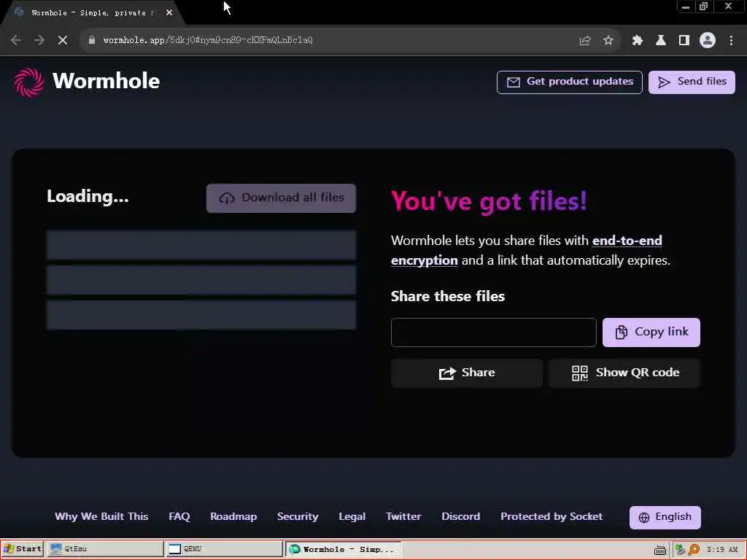Image resolution: width=747 pixels, height=560 pixels.
Task: Click the Send files button
Action: (x=692, y=82)
